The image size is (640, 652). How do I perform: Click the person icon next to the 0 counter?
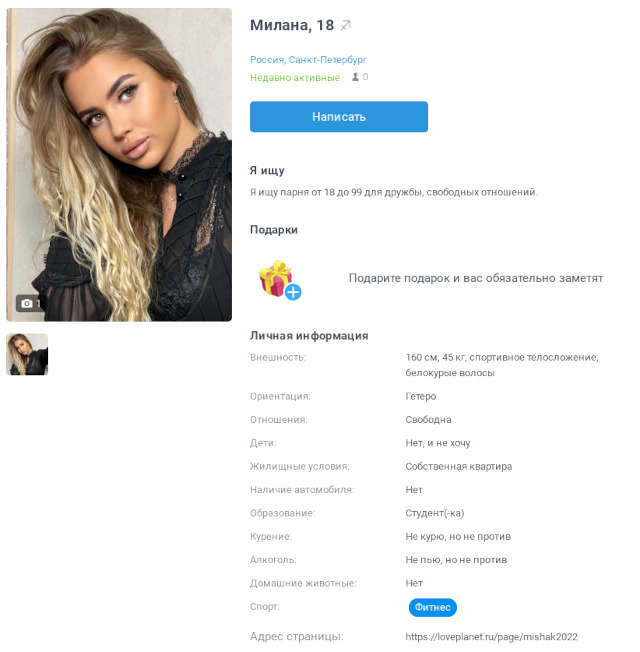coord(355,77)
